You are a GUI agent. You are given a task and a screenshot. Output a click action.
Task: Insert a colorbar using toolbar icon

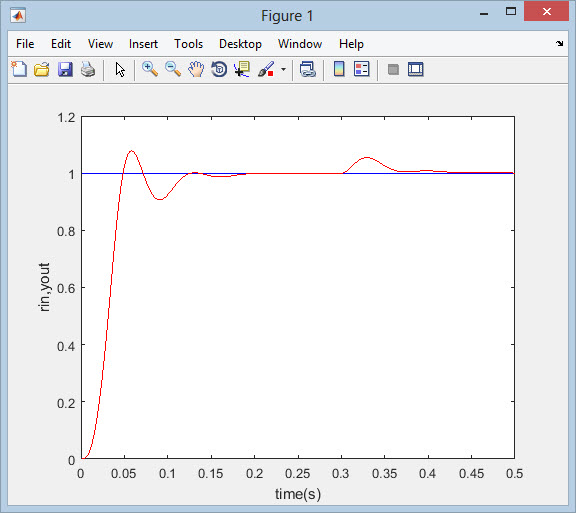point(339,69)
